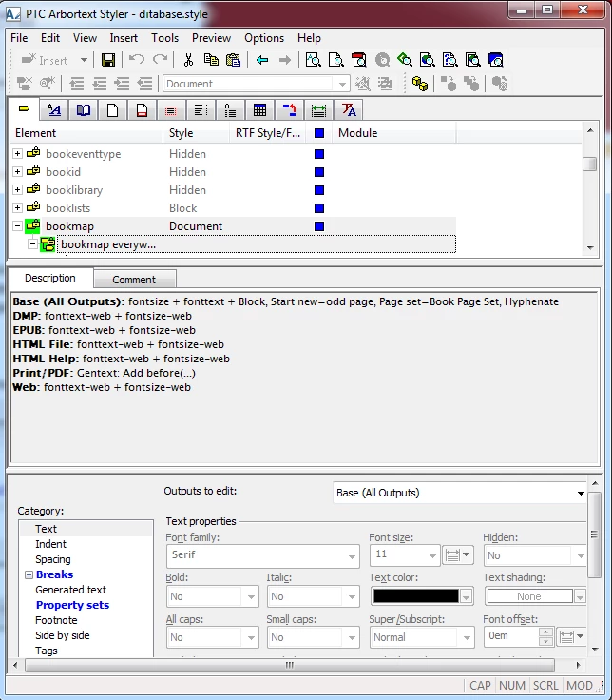Image resolution: width=612 pixels, height=700 pixels.
Task: Click the green diamond preview icon
Action: point(405,59)
